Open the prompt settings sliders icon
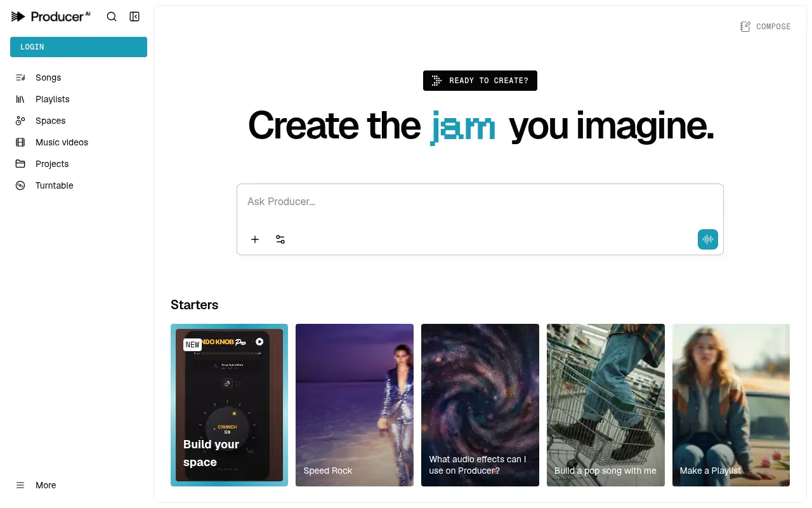 click(x=280, y=239)
